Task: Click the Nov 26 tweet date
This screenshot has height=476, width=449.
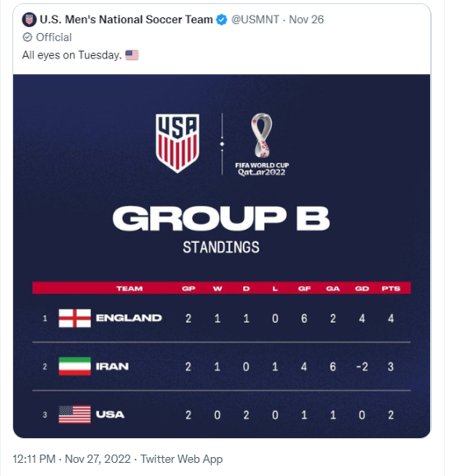Action: click(306, 20)
